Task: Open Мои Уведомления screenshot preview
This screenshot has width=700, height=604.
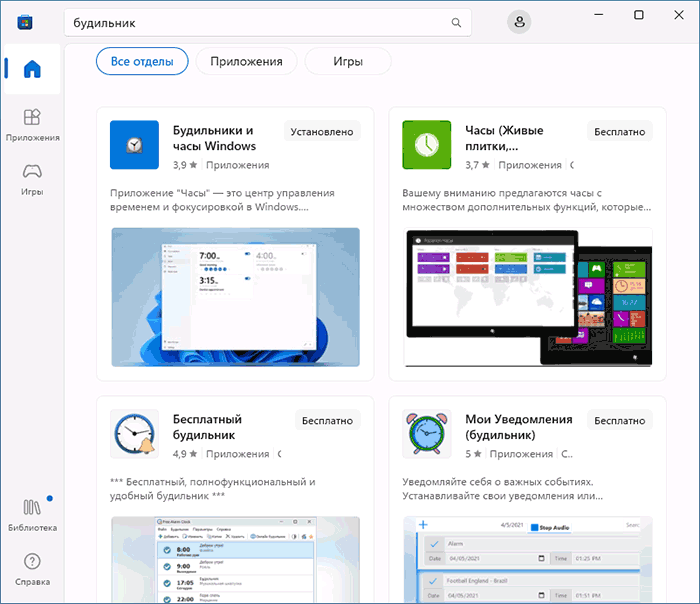Action: (x=528, y=560)
